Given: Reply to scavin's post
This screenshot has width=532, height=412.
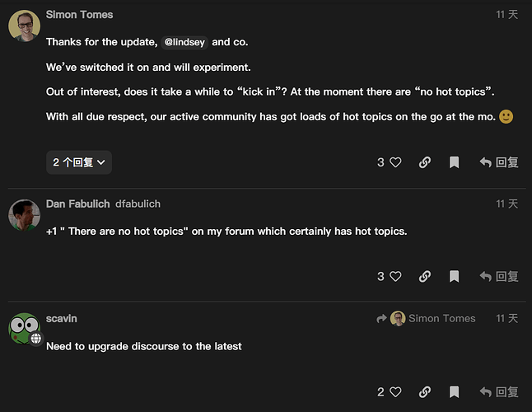Looking at the screenshot, I should click(499, 391).
